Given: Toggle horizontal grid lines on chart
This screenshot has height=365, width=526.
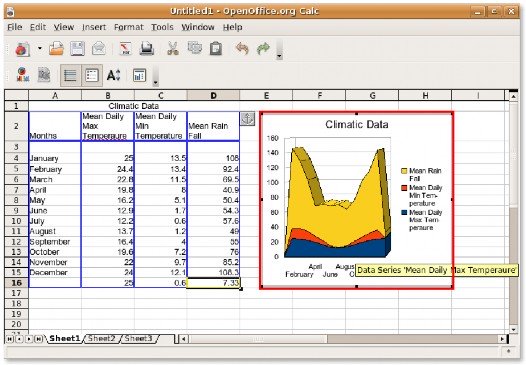Looking at the screenshot, I should (70, 75).
